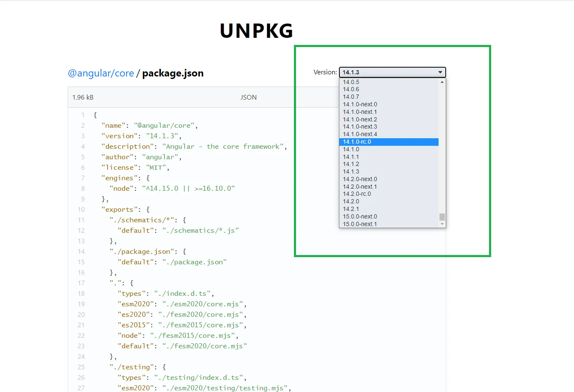The image size is (574, 392).
Task: Choose version 15.0.0-next.0
Action: tap(389, 216)
